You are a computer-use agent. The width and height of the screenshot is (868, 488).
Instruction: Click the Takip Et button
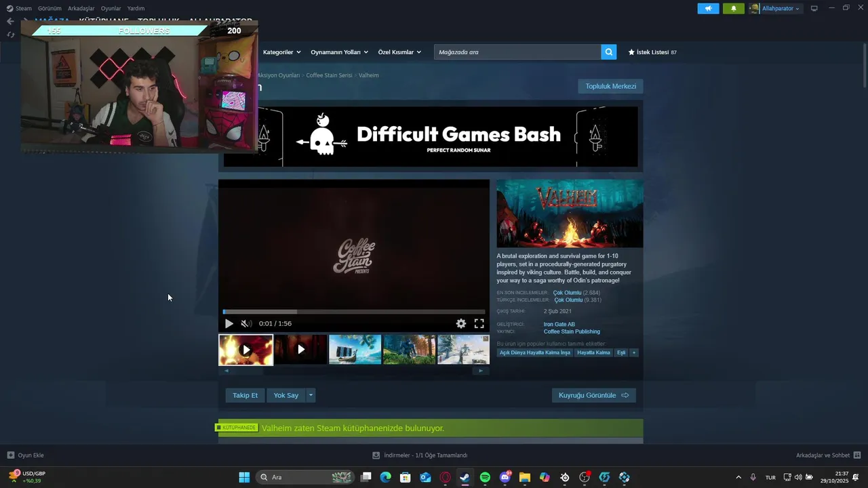tap(245, 395)
